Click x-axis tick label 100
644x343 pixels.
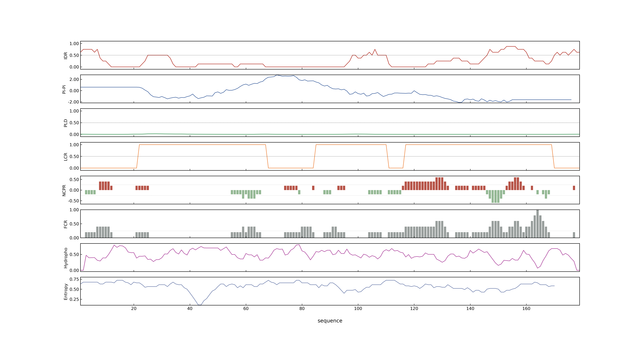tap(358, 308)
